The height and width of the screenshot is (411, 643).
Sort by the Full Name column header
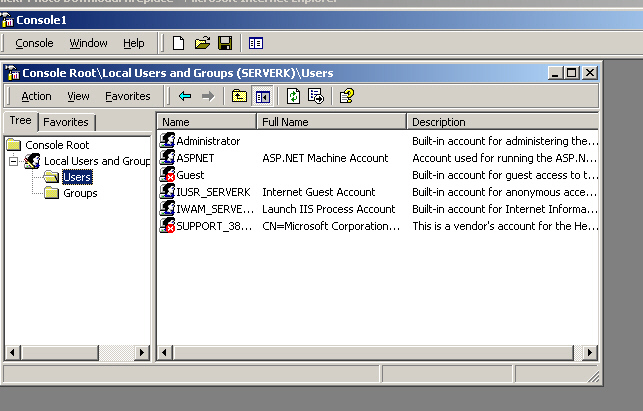point(331,122)
